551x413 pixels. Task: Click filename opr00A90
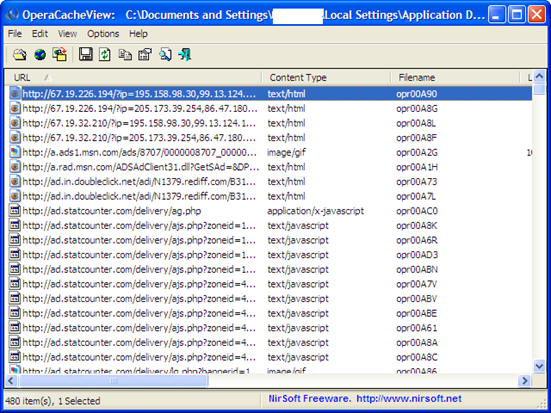417,94
